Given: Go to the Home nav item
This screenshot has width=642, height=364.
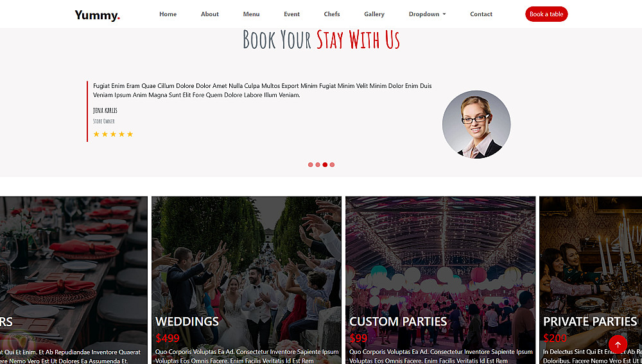Looking at the screenshot, I should coord(168,14).
